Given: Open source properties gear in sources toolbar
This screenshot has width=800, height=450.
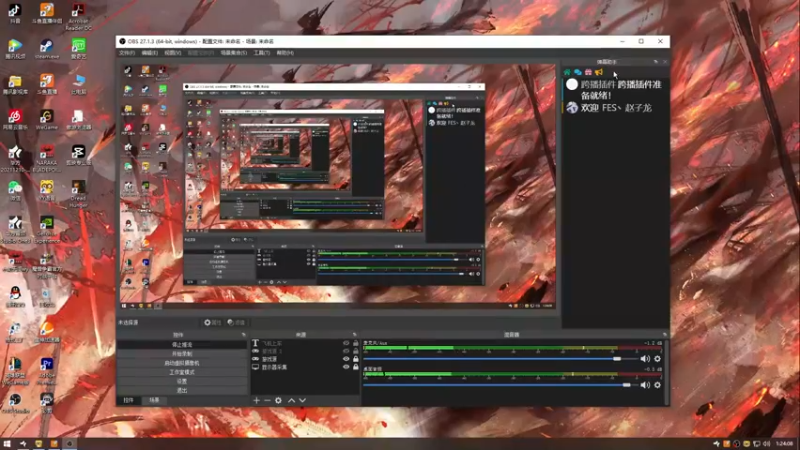Looking at the screenshot, I should coord(278,401).
